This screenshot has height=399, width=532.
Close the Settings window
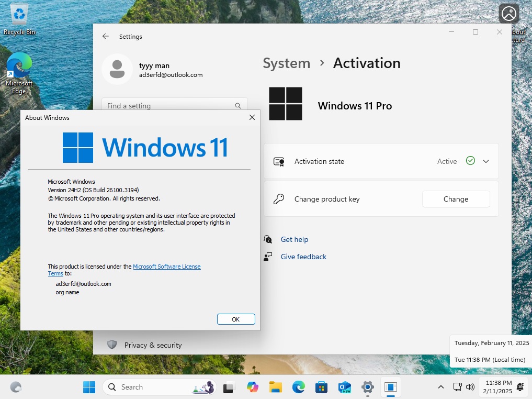click(x=500, y=32)
